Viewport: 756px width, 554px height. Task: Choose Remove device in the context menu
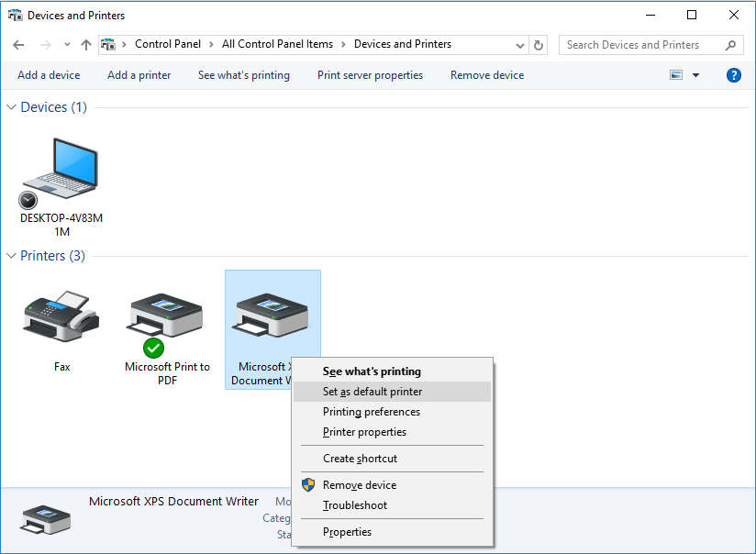click(x=360, y=485)
